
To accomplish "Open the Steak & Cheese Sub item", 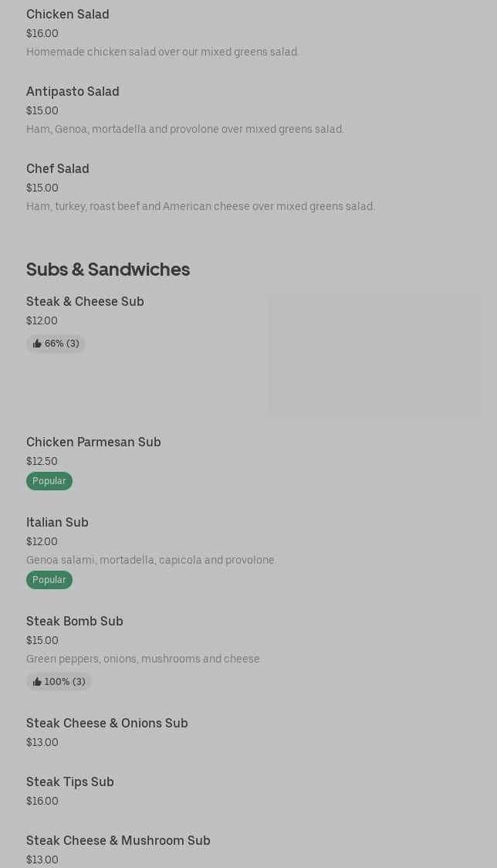I will tap(85, 301).
